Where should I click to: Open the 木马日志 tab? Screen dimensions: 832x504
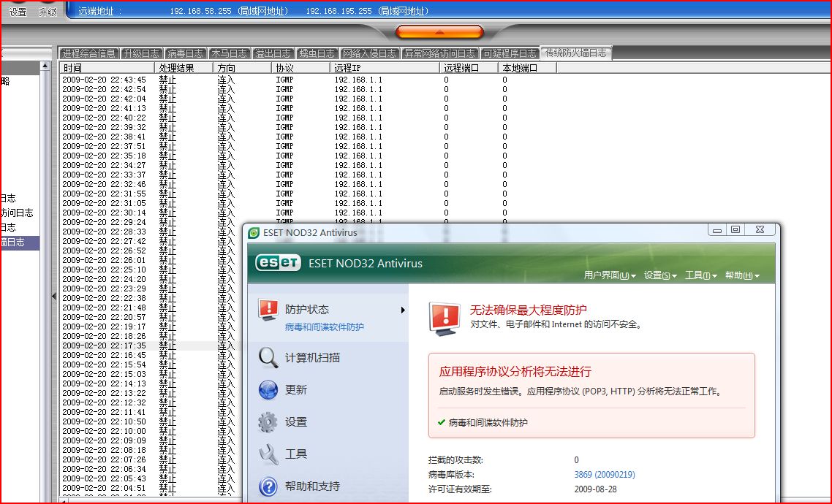(x=230, y=53)
